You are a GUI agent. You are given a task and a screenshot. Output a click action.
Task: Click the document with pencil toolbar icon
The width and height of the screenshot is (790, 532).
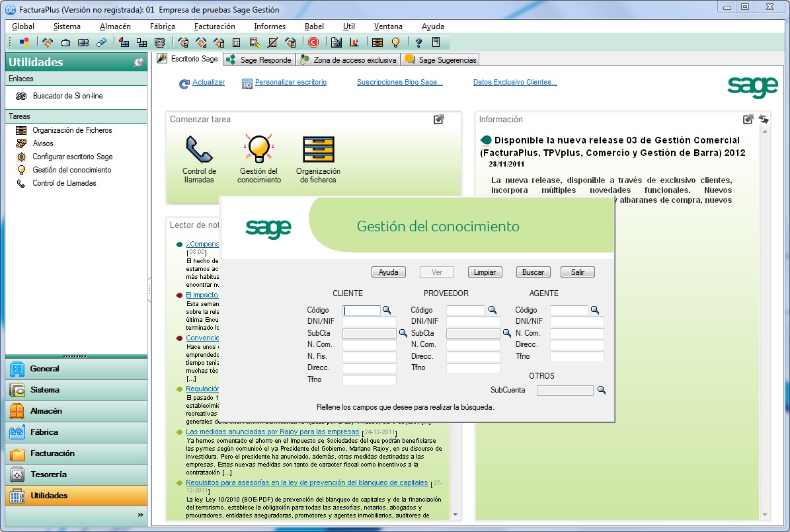pos(255,42)
